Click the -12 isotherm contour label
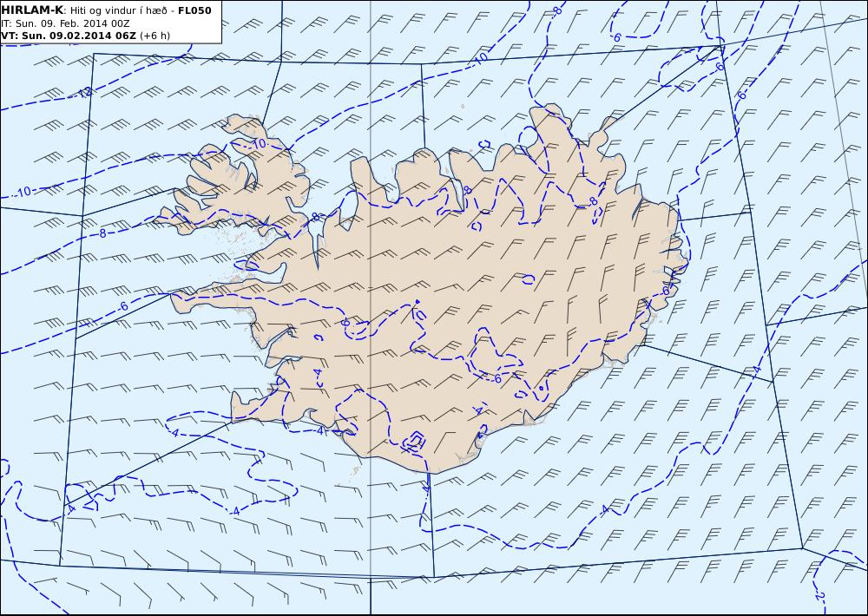Screen dimensions: 868x616 (83, 93)
